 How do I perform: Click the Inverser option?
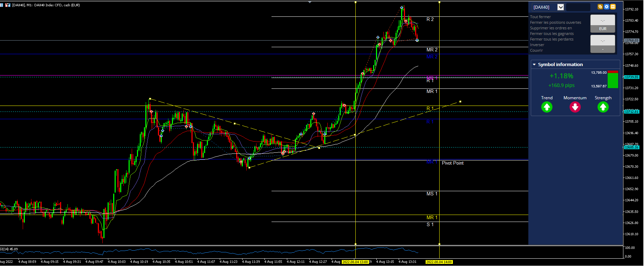(x=537, y=45)
